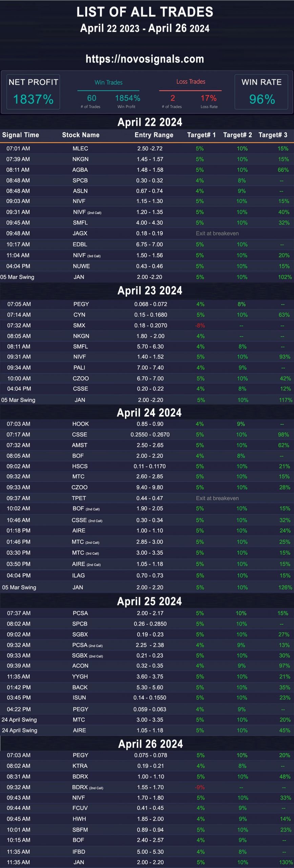Select the ACON row with 97% target
Screen dimensions: 294x868
coord(147,666)
